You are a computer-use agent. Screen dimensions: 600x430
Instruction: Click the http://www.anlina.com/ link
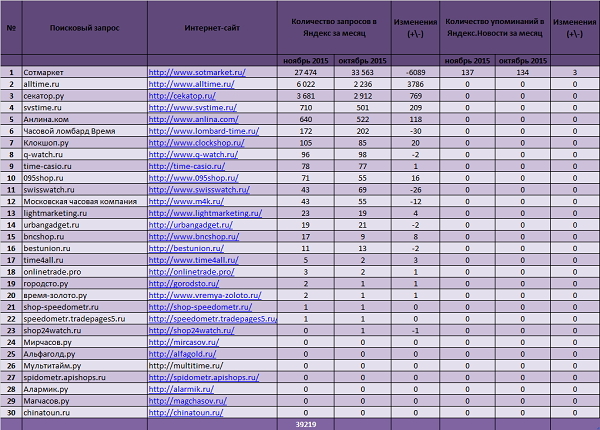click(193, 119)
